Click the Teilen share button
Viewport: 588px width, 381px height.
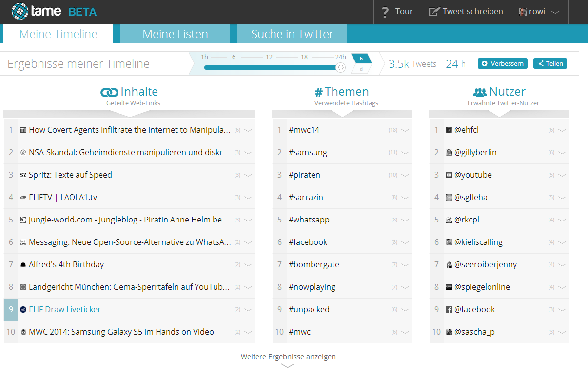tap(550, 63)
